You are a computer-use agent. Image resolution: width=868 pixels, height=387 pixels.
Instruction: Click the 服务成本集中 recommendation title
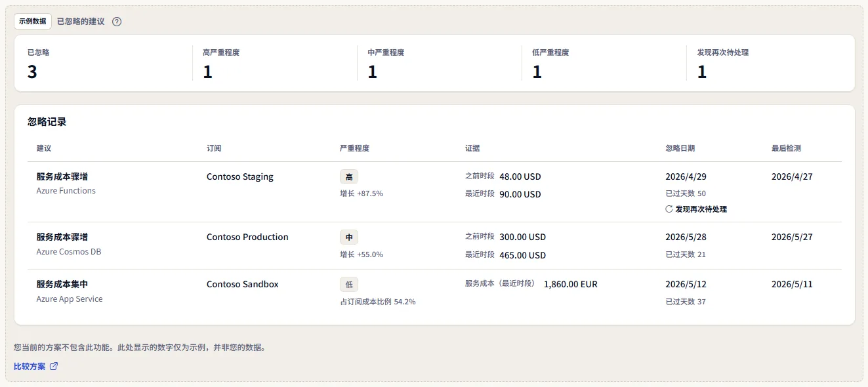(62, 285)
